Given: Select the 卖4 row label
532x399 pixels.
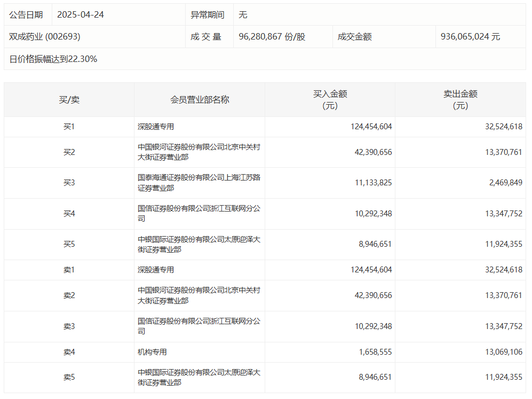Looking at the screenshot, I should [x=69, y=352].
